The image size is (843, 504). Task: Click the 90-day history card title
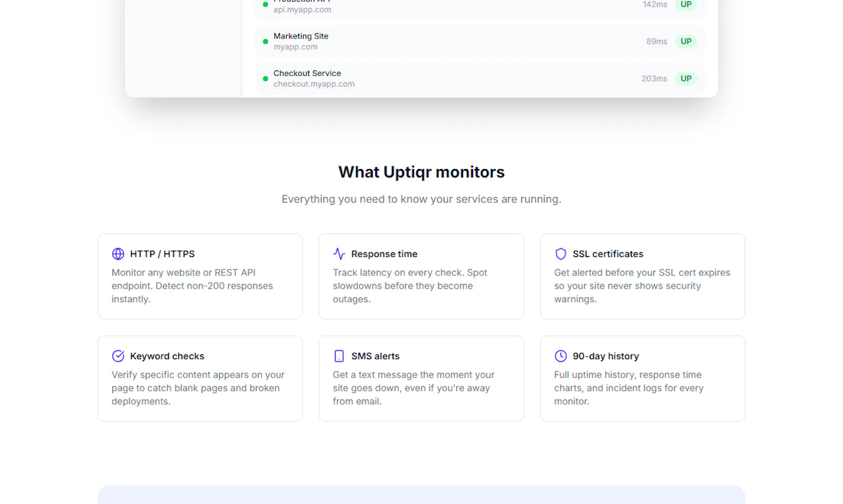(606, 356)
